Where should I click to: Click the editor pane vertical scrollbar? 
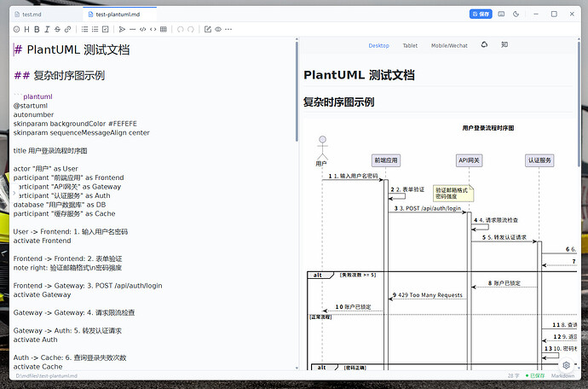(x=297, y=90)
